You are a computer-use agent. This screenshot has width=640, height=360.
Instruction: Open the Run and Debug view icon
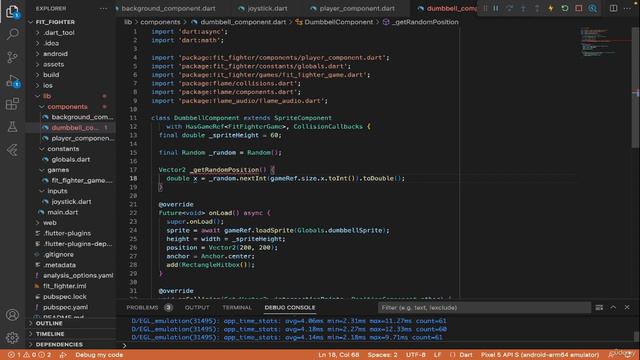[12, 81]
